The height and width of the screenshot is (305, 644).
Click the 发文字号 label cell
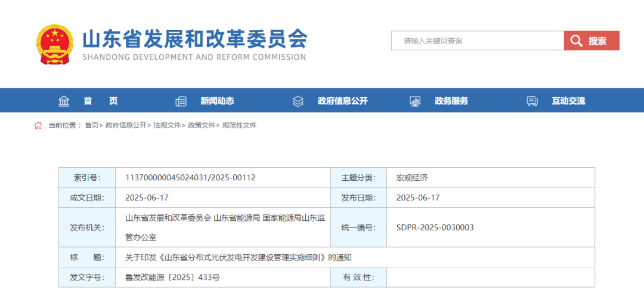point(87,277)
